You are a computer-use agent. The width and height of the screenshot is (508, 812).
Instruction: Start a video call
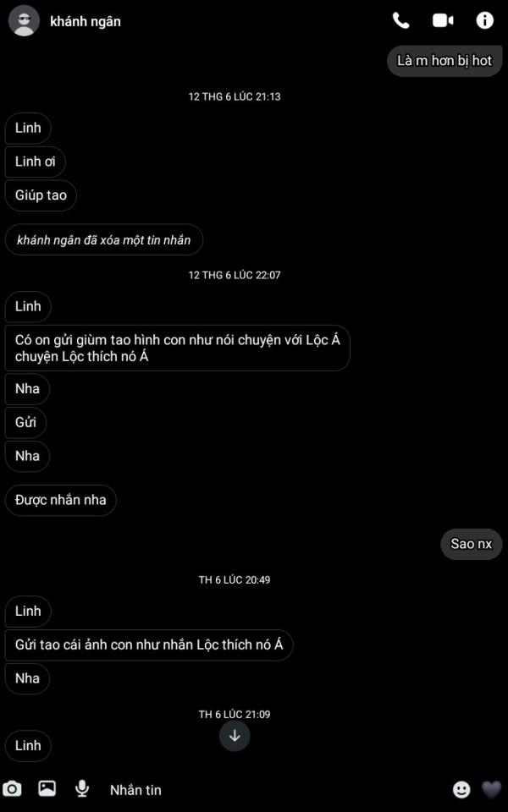443,20
